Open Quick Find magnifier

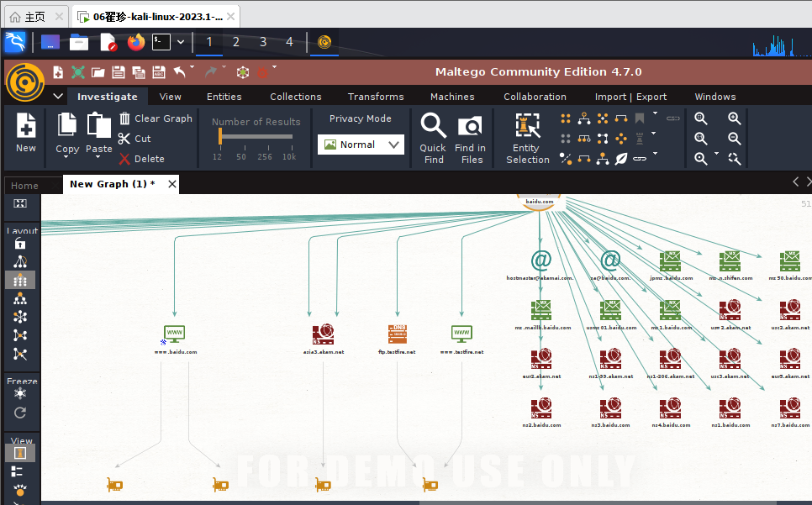pos(433,139)
